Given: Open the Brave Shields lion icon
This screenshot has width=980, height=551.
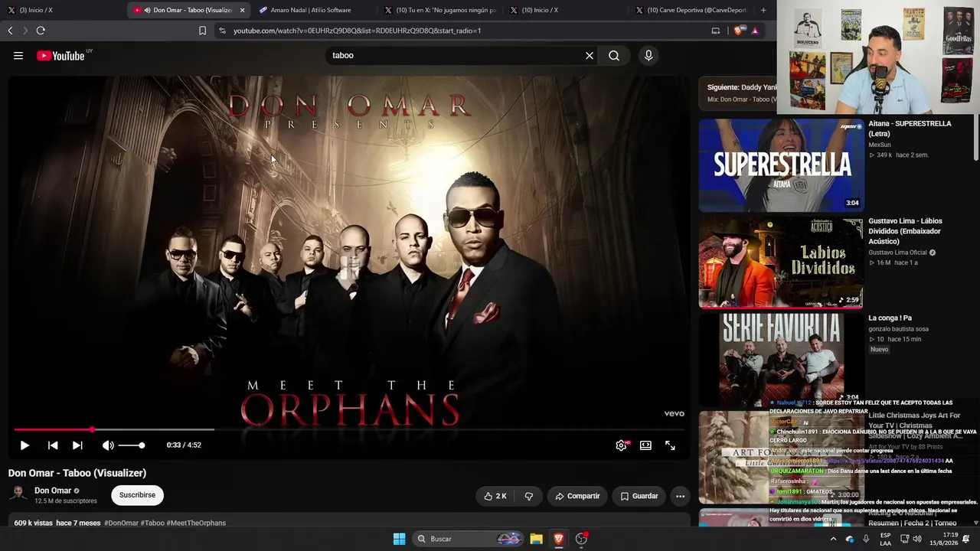Looking at the screenshot, I should pyautogui.click(x=739, y=31).
